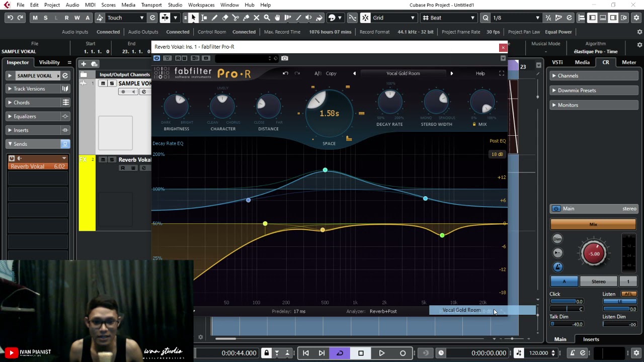Start playback on the transport bar

382,353
